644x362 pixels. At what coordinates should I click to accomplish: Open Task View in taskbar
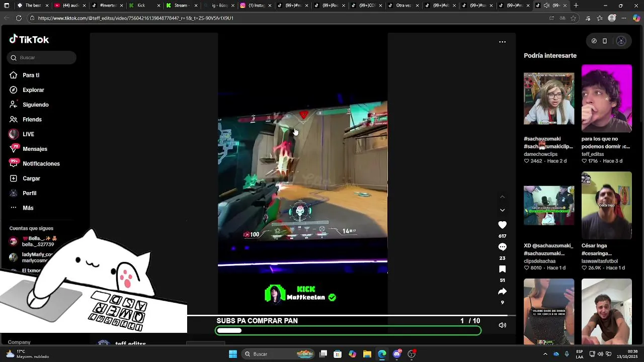pos(324,354)
